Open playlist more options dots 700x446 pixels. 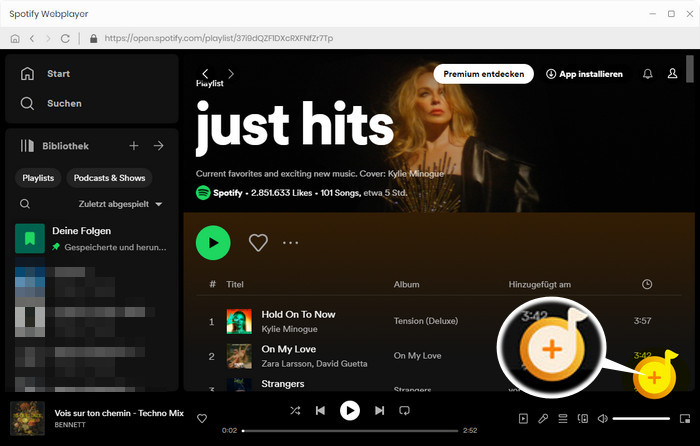pos(290,243)
